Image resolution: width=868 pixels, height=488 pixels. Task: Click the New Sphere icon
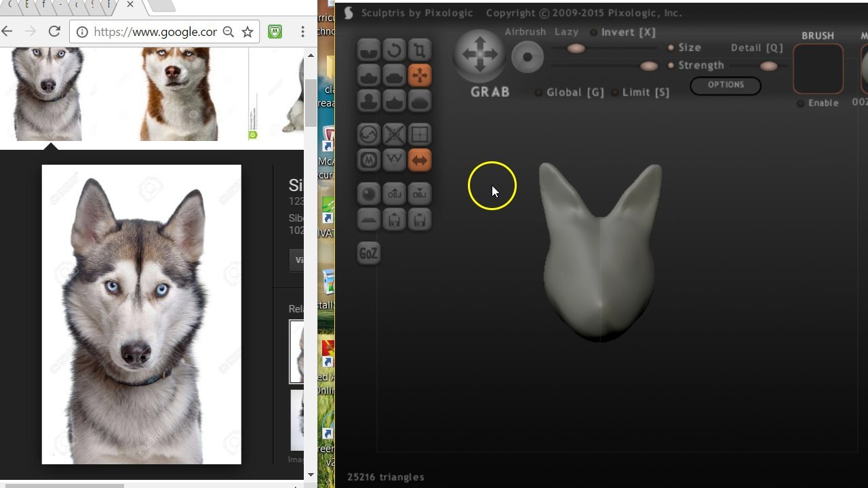[x=369, y=194]
